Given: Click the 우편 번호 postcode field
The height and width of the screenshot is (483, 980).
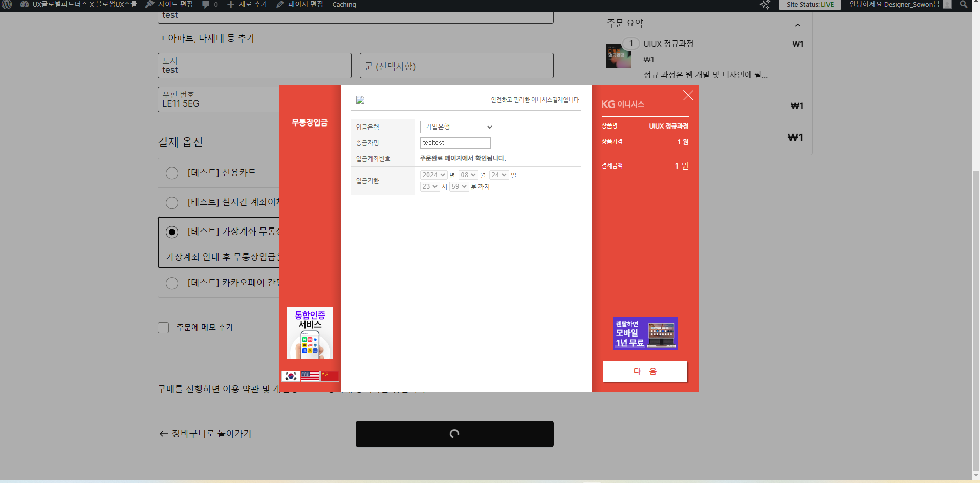Looking at the screenshot, I should (219, 99).
